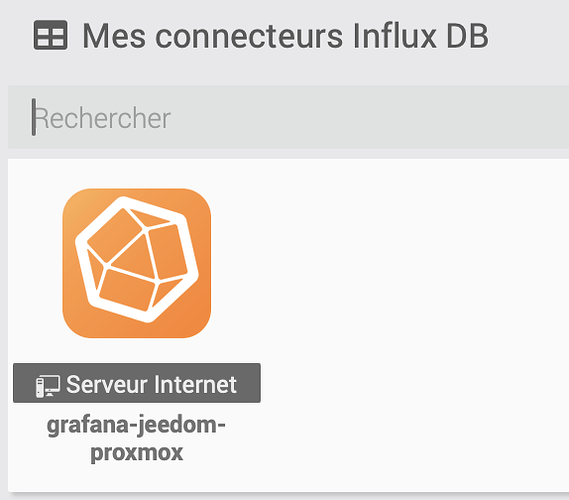Select the white polyhedron inside the InfluxDB logo
This screenshot has width=569, height=500.
pyautogui.click(x=137, y=259)
